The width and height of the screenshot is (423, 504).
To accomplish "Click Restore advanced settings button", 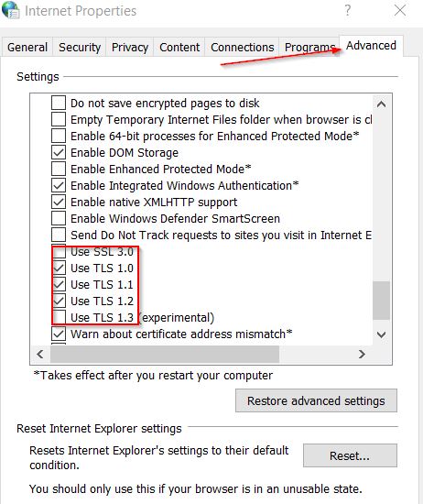I will tap(316, 400).
